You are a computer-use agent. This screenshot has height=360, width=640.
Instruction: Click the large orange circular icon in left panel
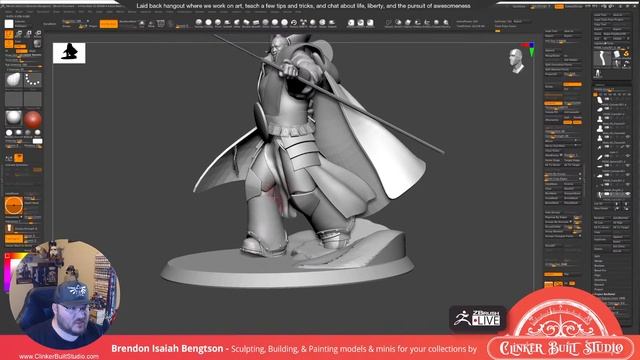tap(13, 205)
